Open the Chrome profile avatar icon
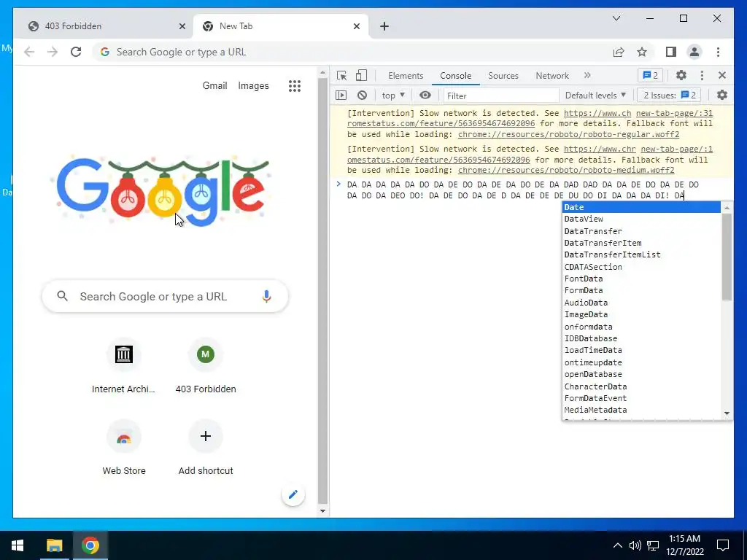The image size is (747, 560). 694,52
